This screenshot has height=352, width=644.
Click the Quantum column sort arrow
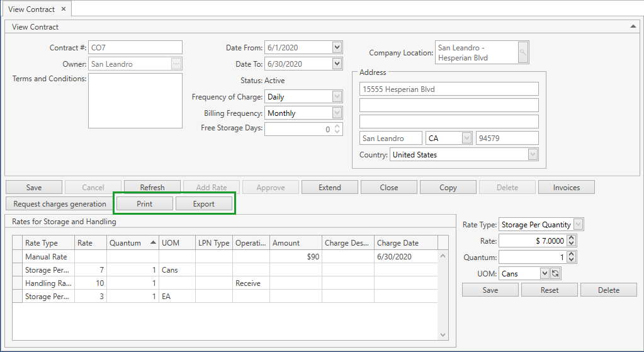pos(153,243)
